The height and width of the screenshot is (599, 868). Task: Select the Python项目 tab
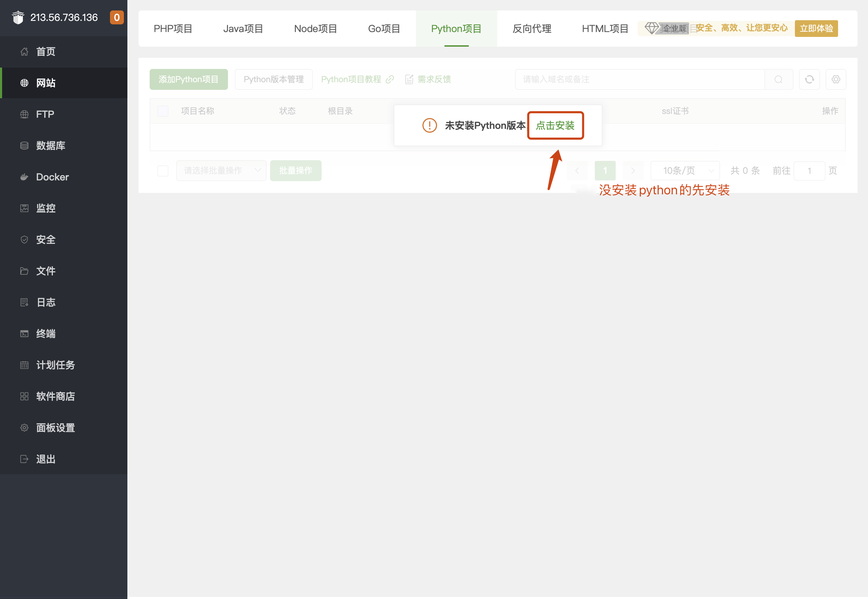pos(457,29)
